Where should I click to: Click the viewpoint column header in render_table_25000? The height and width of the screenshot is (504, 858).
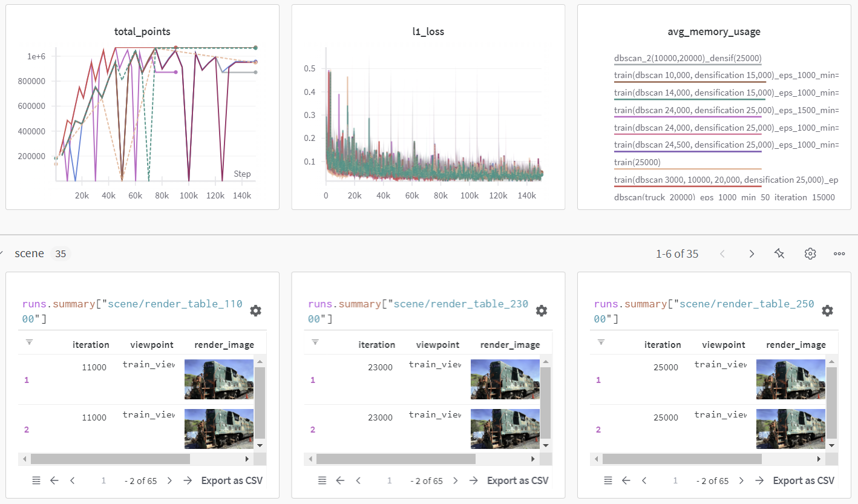click(723, 345)
